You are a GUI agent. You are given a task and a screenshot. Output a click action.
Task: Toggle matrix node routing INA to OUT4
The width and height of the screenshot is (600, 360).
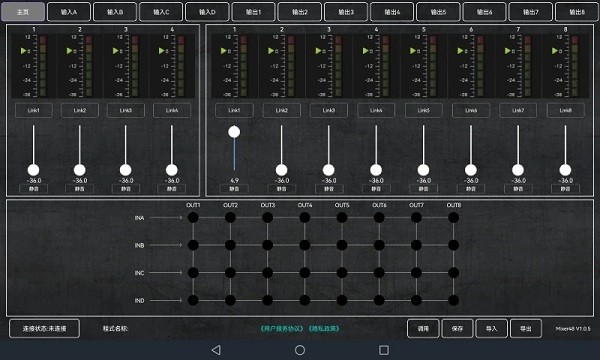(x=305, y=217)
